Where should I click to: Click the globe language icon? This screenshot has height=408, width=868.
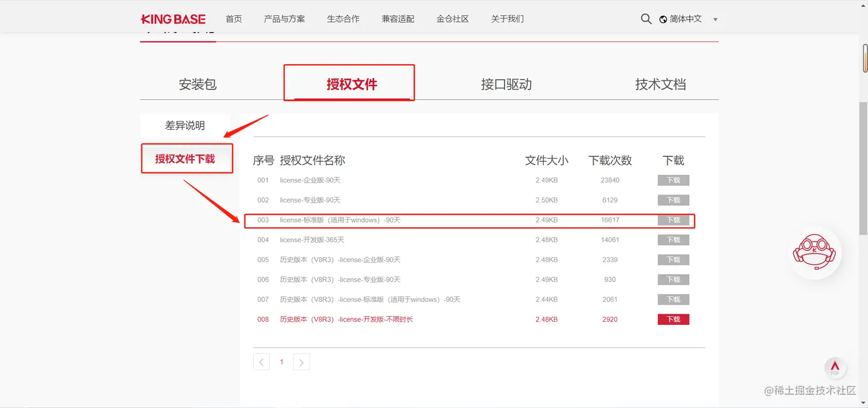(x=663, y=20)
